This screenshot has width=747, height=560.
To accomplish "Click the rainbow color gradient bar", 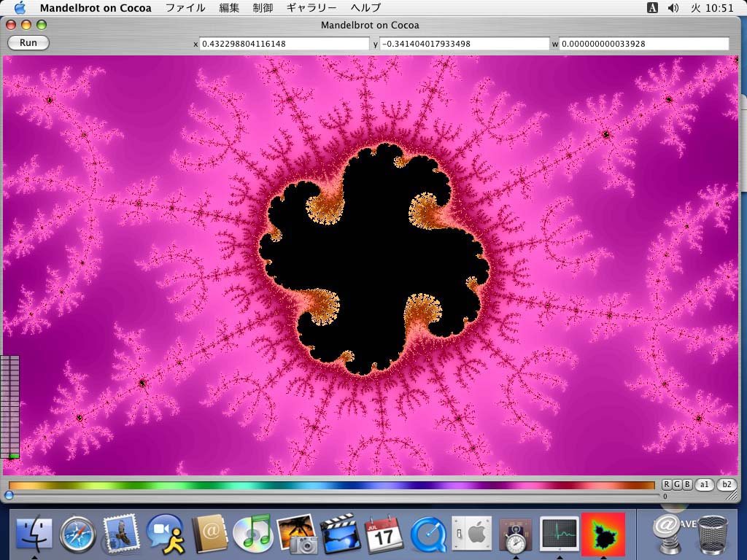I will 332,485.
